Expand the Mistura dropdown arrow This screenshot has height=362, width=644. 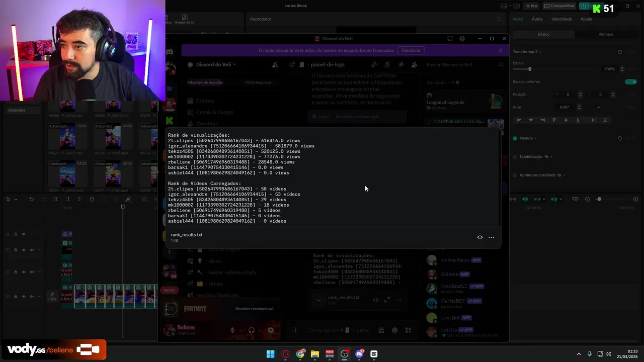(535, 138)
